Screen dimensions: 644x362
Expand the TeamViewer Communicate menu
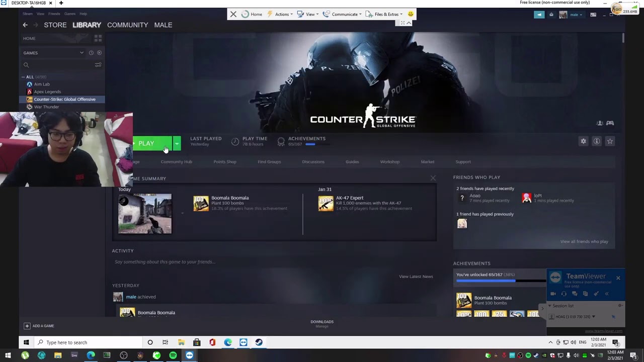tap(343, 14)
